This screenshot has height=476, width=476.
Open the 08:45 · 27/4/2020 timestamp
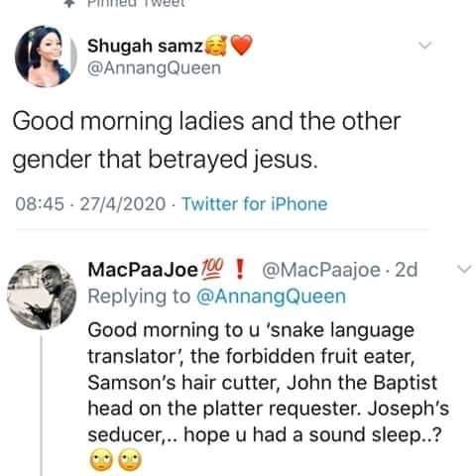90,203
